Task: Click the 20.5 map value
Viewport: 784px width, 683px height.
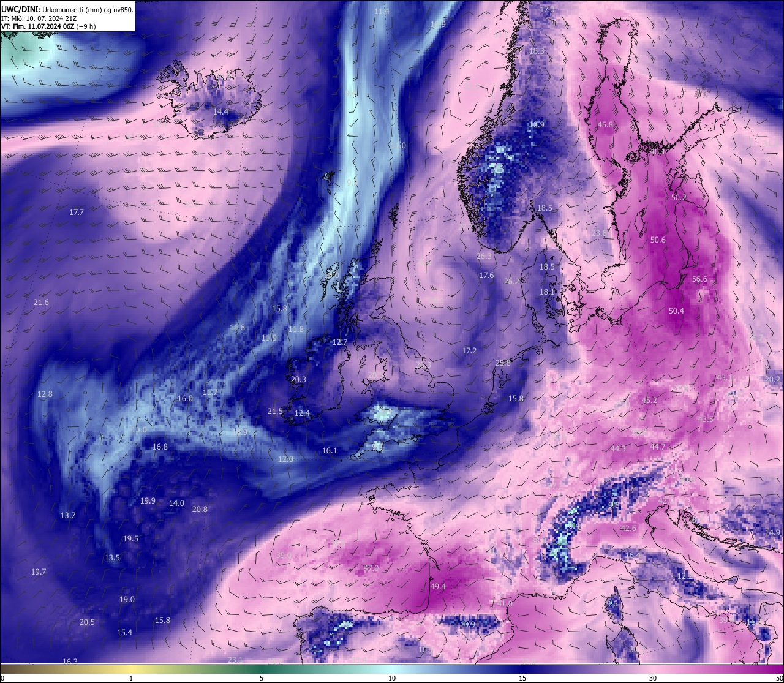Action: [87, 622]
